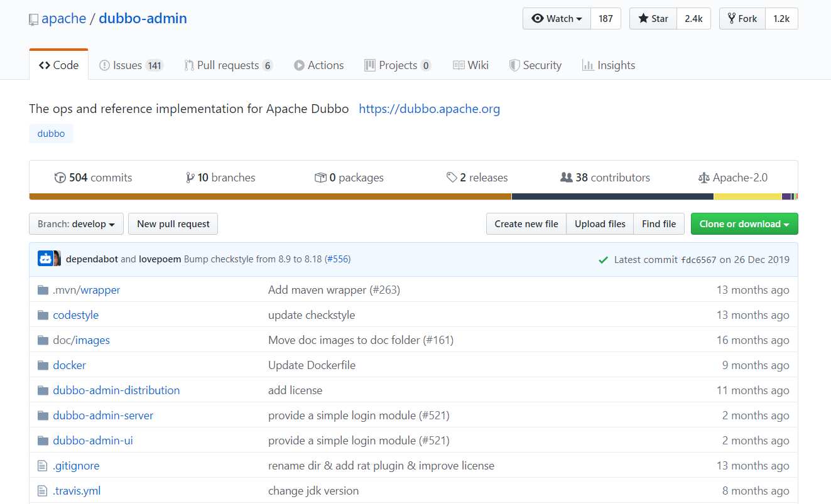Fork the repository
This screenshot has width=831, height=504.
click(x=742, y=19)
